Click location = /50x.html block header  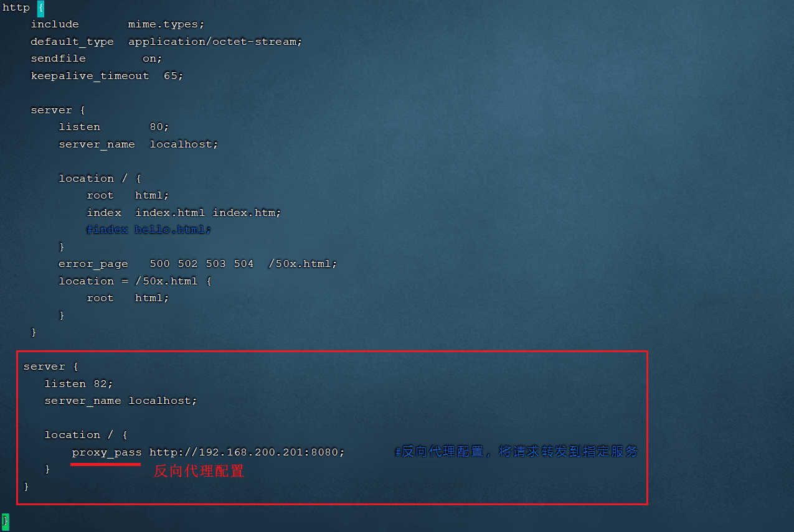(135, 281)
